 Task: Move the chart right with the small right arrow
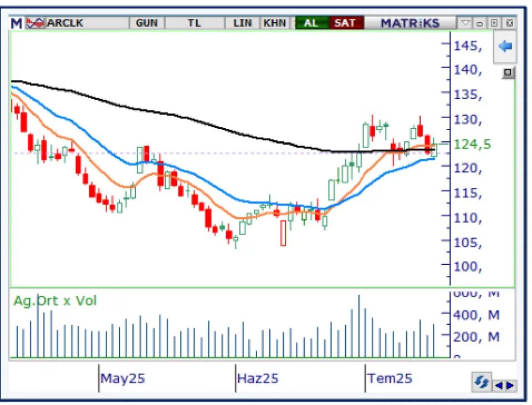pyautogui.click(x=510, y=386)
